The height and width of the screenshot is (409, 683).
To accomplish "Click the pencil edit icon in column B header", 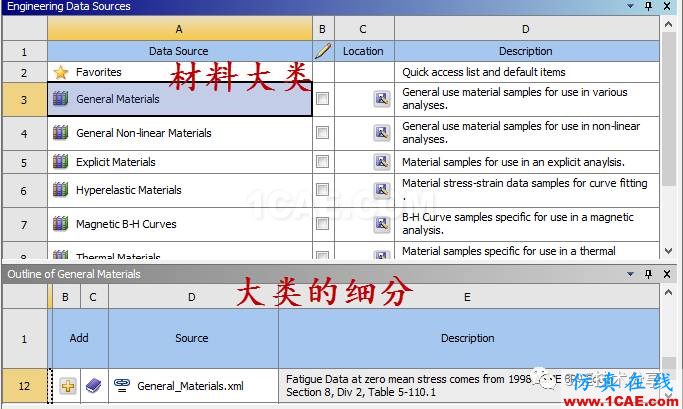I will tap(323, 51).
